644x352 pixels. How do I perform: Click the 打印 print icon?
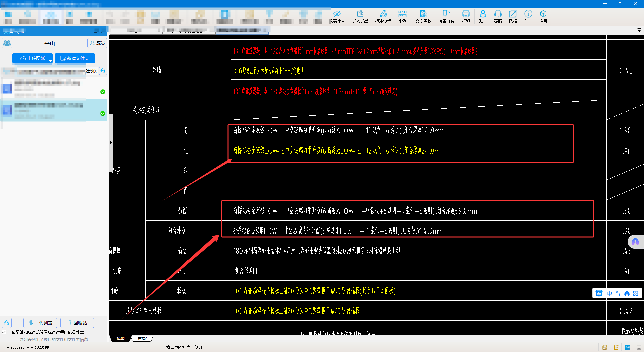[466, 16]
